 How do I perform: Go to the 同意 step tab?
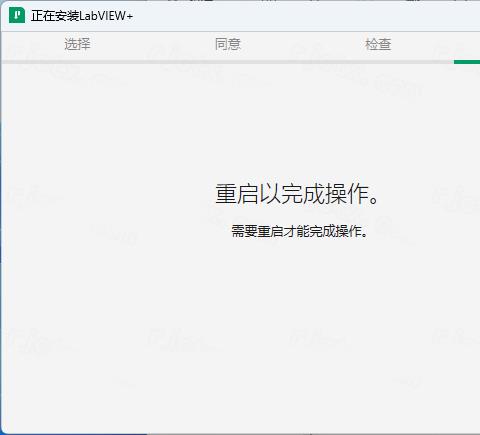tap(228, 44)
